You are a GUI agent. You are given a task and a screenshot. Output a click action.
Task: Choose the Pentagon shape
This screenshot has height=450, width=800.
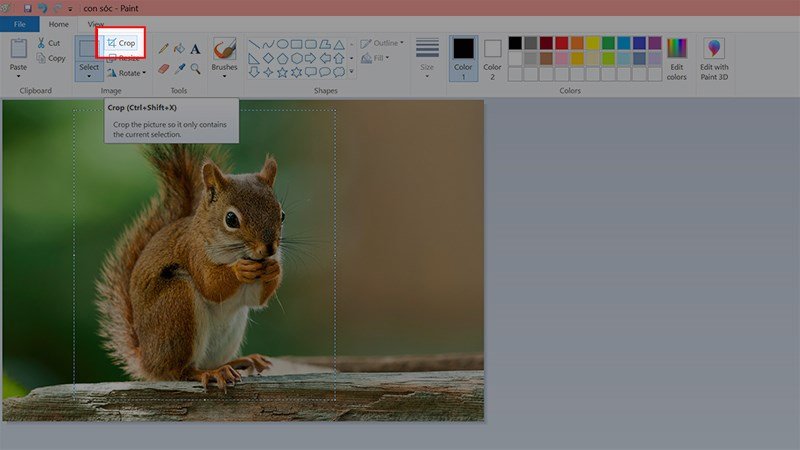point(282,59)
